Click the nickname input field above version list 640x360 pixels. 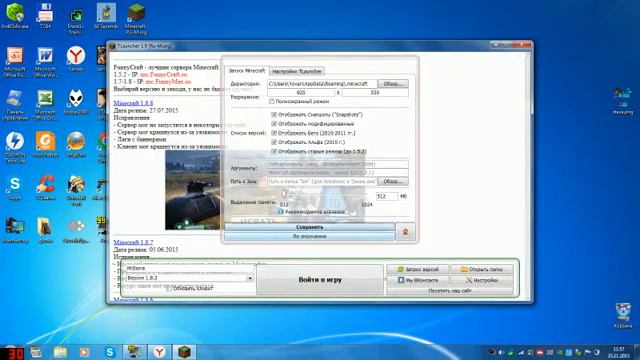tap(189, 269)
